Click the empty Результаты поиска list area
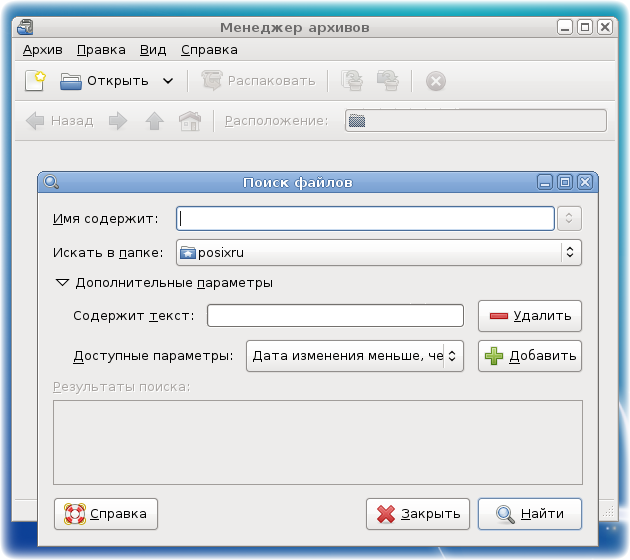 [318, 442]
